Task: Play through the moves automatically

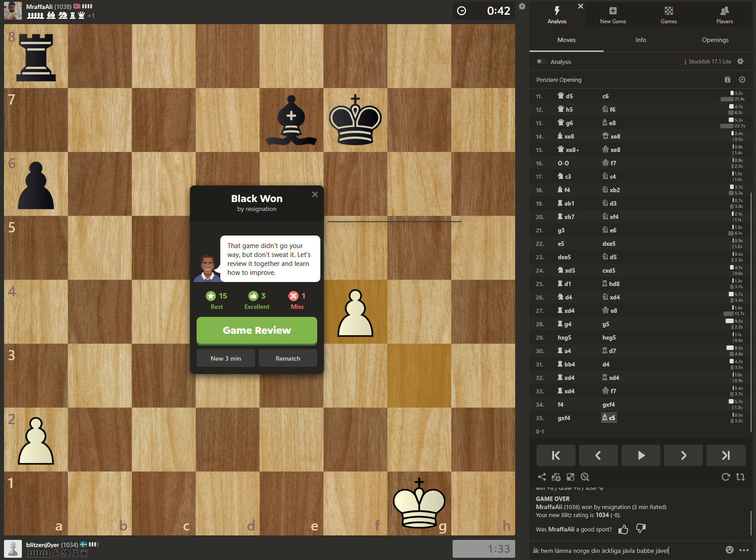Action: tap(641, 455)
